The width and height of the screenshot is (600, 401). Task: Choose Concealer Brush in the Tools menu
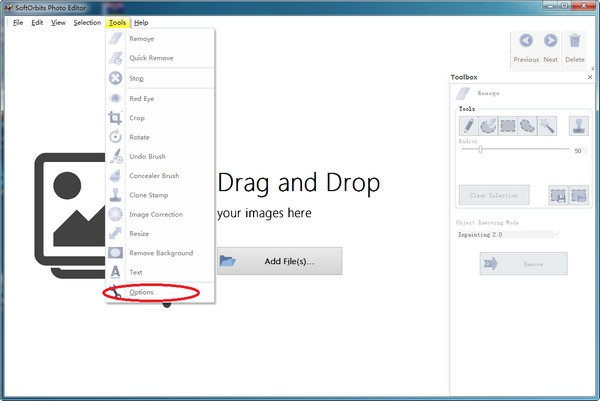(x=160, y=176)
